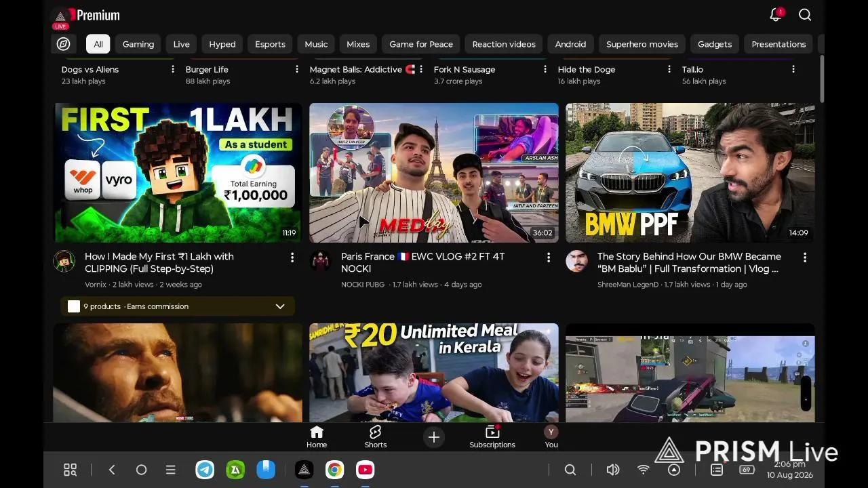The width and height of the screenshot is (868, 488).
Task: Select the Gadgets chip
Action: tap(715, 44)
